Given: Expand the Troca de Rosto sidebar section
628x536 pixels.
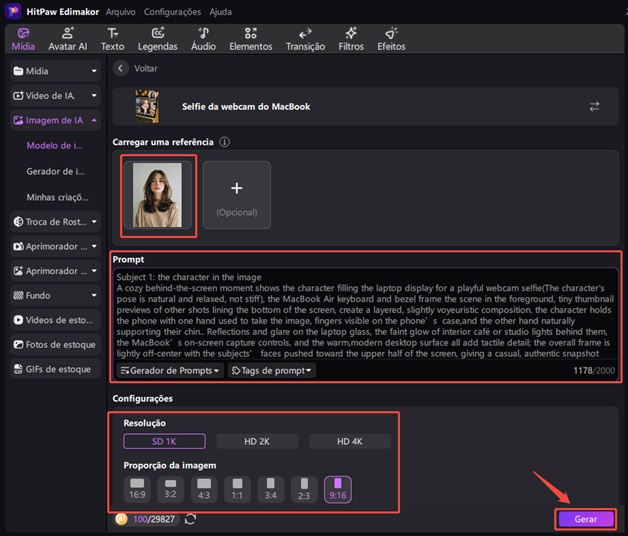Looking at the screenshot, I should 55,221.
